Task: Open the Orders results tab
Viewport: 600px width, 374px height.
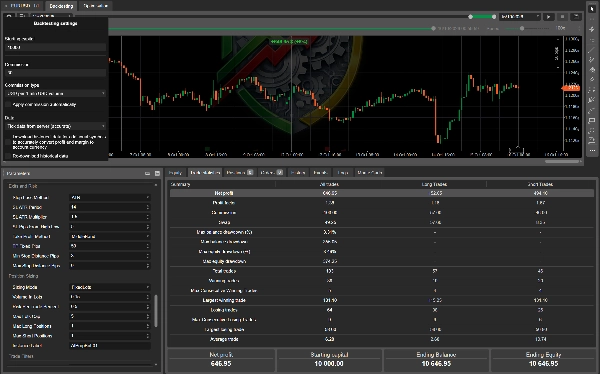Action: 271,173
